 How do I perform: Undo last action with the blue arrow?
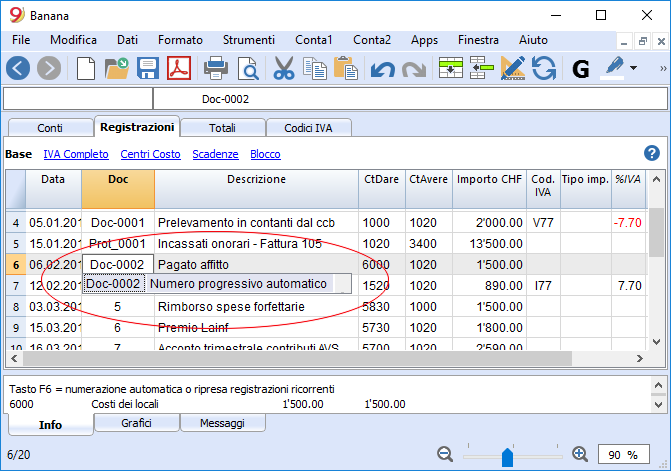pyautogui.click(x=383, y=70)
